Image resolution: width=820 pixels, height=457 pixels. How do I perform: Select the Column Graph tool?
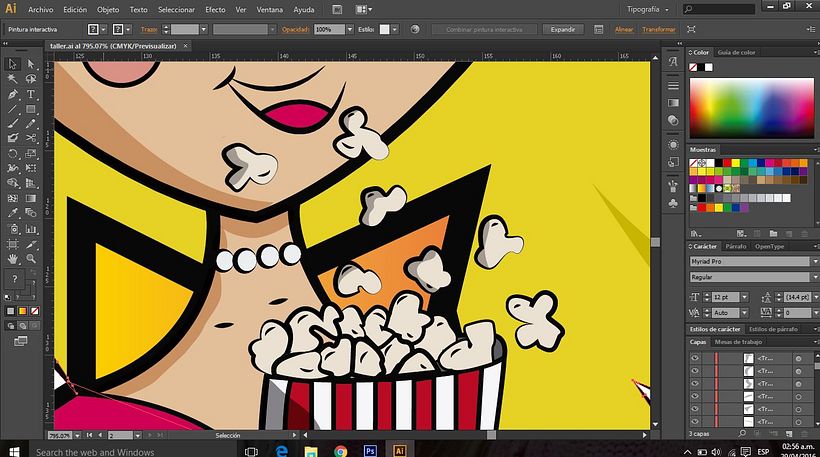click(x=31, y=229)
